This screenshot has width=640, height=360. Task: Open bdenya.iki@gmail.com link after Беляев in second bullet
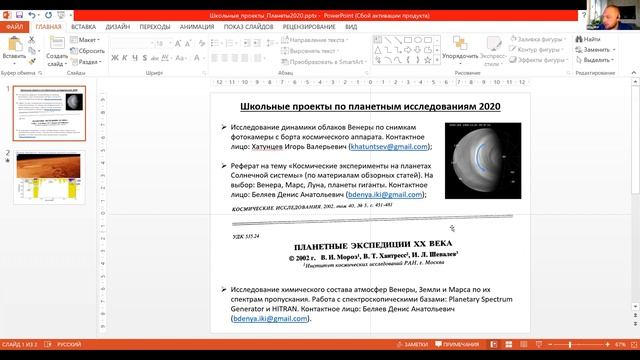pos(385,195)
